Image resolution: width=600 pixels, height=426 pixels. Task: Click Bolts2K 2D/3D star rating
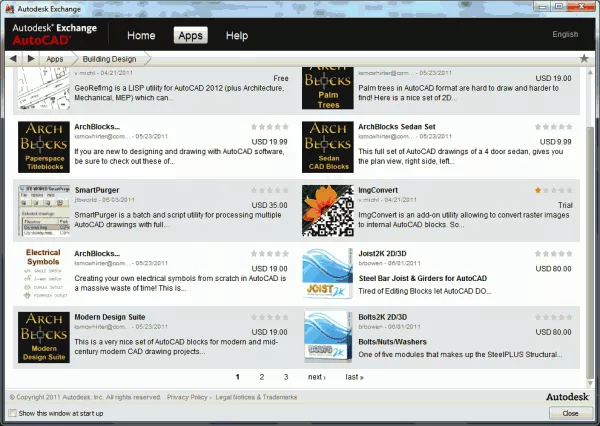553,317
